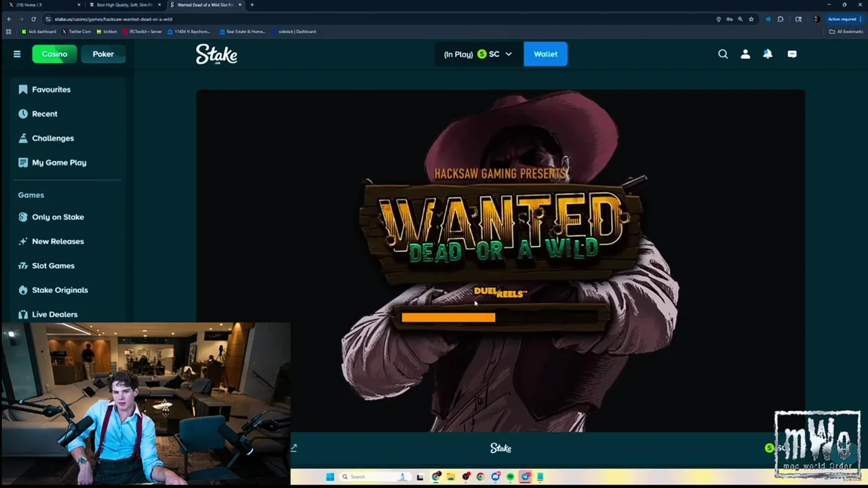Click the Wanted Dead or a Wild logo

(500, 231)
